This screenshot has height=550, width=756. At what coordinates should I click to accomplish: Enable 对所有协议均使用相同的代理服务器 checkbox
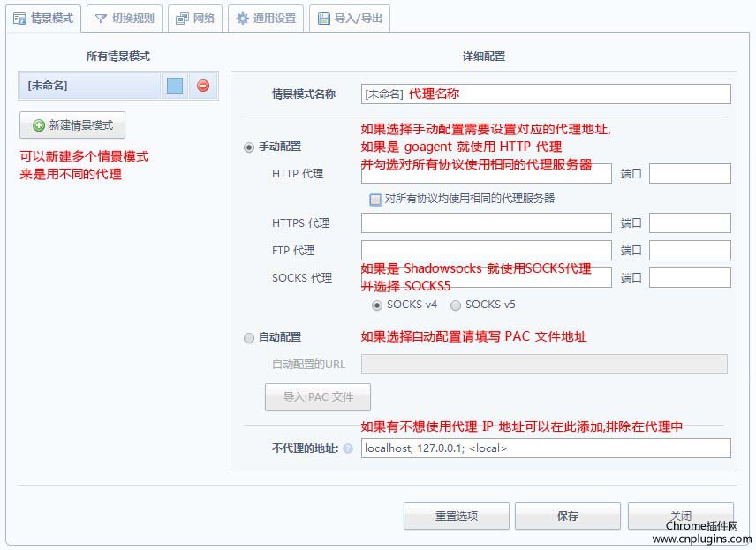(375, 200)
